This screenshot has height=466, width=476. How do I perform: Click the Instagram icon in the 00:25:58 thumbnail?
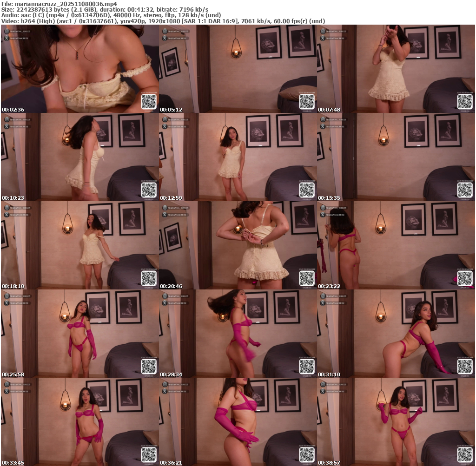pyautogui.click(x=7, y=296)
